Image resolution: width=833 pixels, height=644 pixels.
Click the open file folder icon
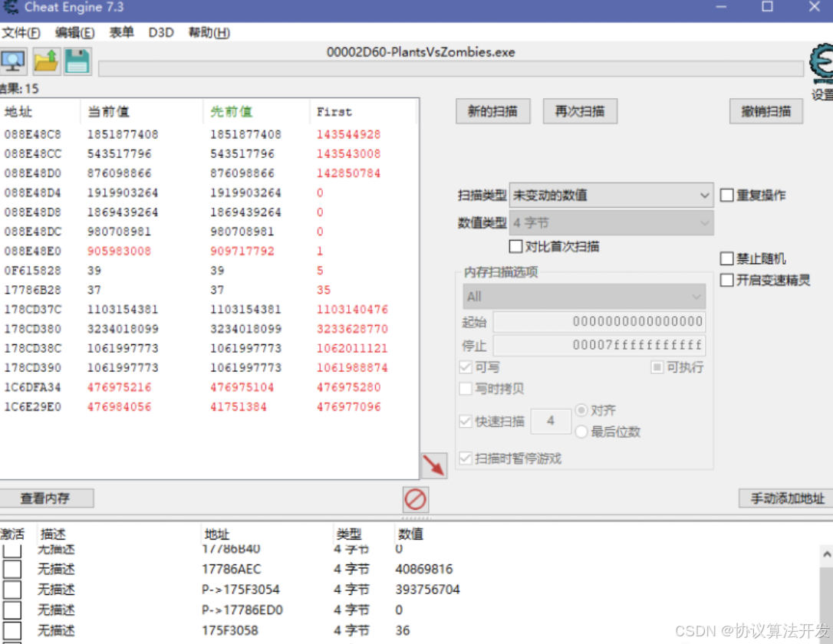click(x=46, y=61)
